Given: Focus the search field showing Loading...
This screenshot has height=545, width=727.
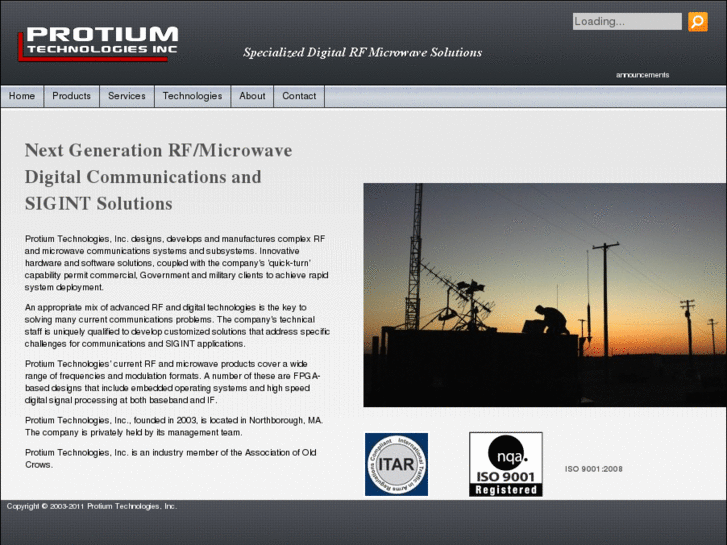Looking at the screenshot, I should point(627,21).
